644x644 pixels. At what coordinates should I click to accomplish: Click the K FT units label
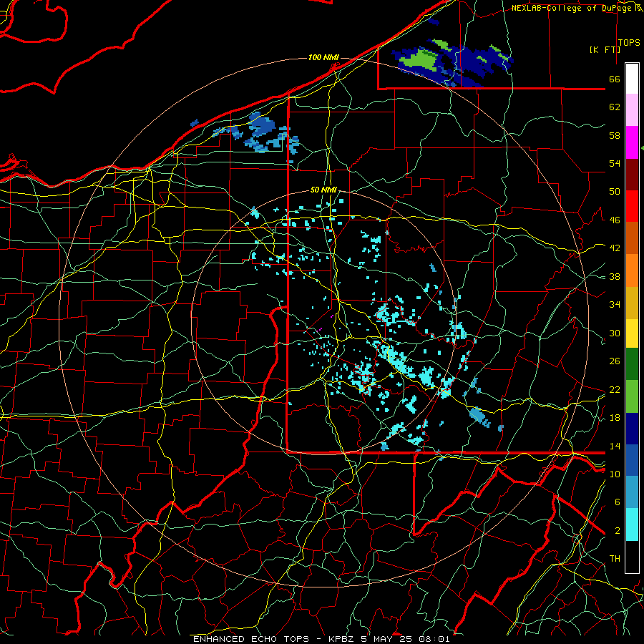pyautogui.click(x=605, y=49)
